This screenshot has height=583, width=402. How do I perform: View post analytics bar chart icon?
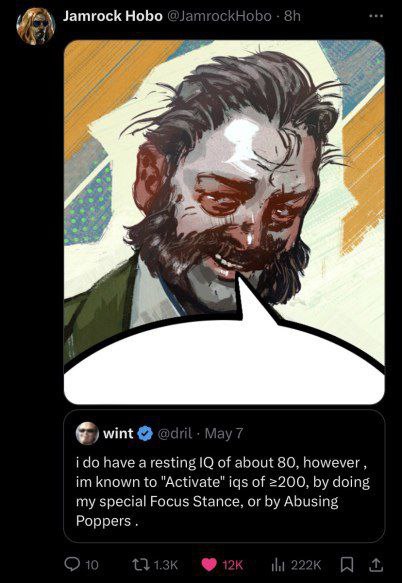click(x=280, y=565)
